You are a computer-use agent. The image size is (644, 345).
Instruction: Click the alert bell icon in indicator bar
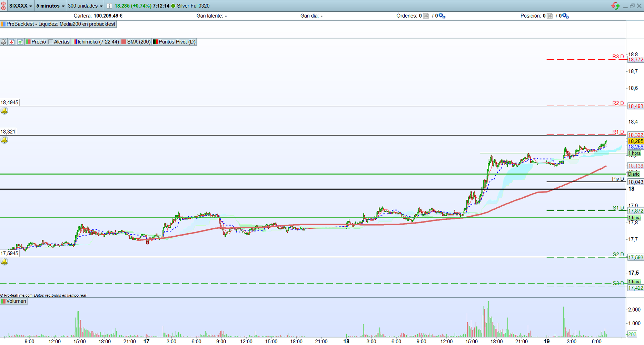click(3, 42)
